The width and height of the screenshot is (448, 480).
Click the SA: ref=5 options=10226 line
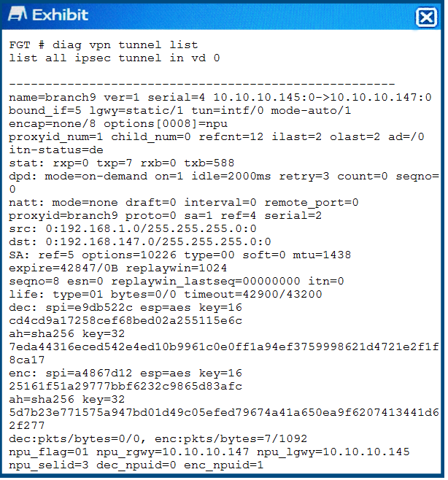point(179,255)
